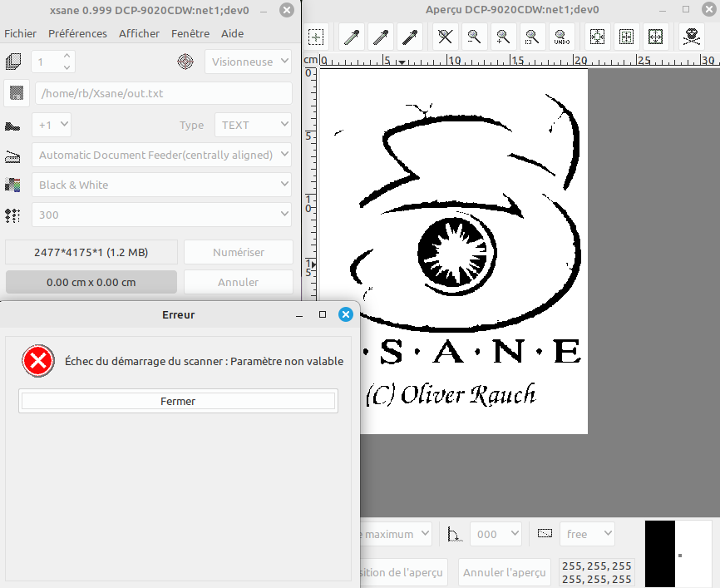Click the red error icon in dialog

(x=38, y=361)
